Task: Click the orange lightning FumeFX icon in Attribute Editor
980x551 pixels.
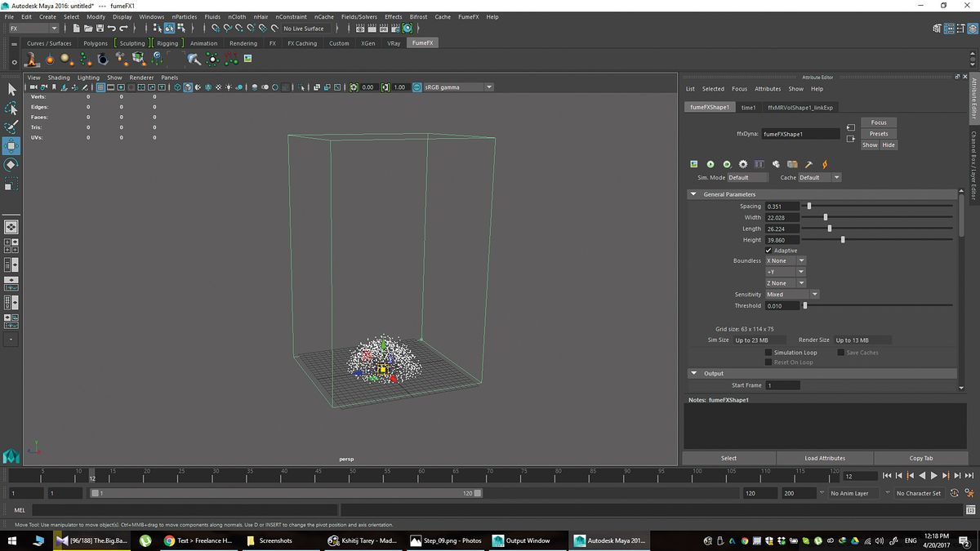Action: point(824,163)
